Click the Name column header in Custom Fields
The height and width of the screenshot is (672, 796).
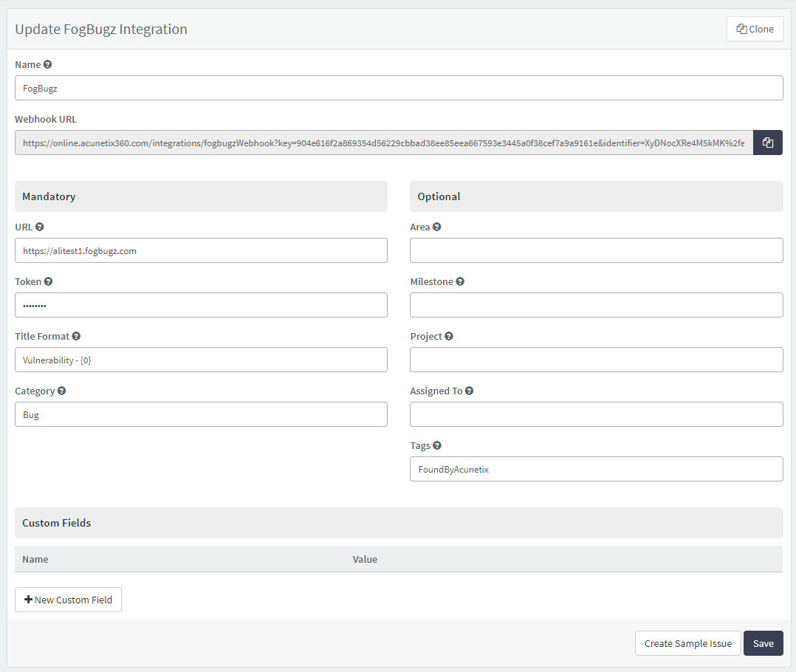pyautogui.click(x=35, y=559)
